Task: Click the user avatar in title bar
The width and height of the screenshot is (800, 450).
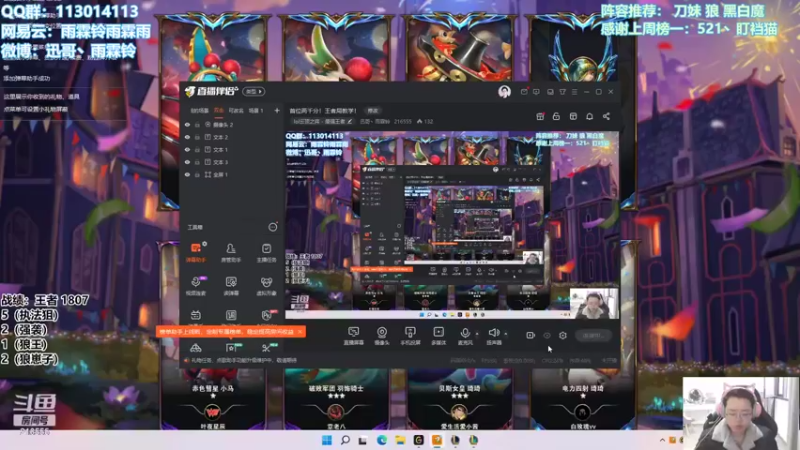Action: tap(504, 91)
